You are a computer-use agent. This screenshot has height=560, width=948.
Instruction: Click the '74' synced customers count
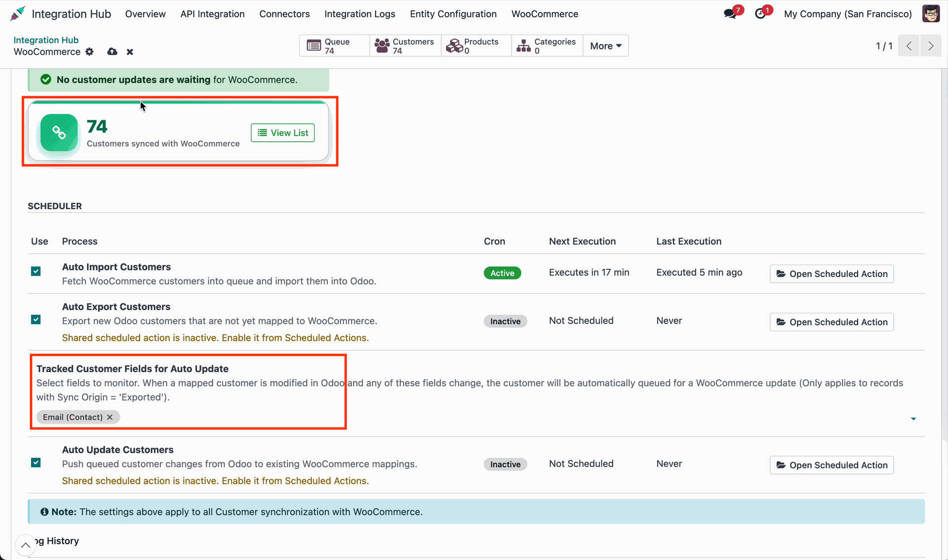coord(97,126)
